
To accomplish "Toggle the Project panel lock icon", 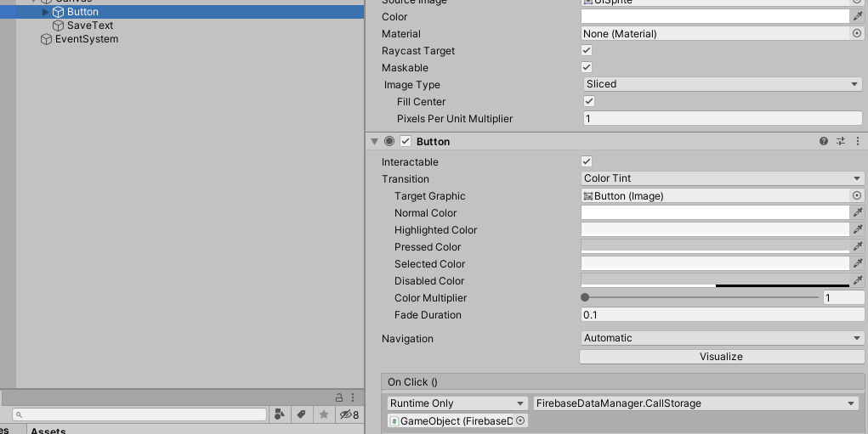I will point(339,397).
